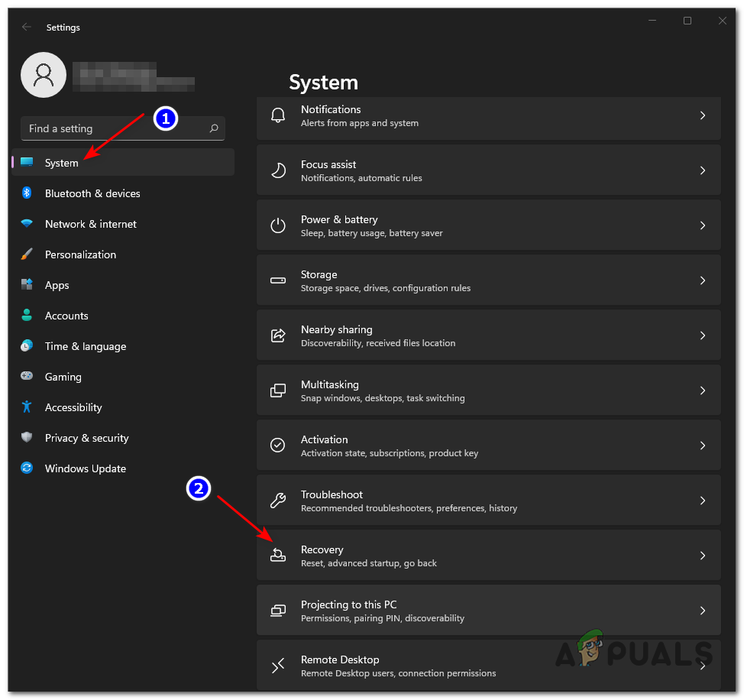Click the Recovery icon
This screenshot has width=744, height=700.
[277, 556]
